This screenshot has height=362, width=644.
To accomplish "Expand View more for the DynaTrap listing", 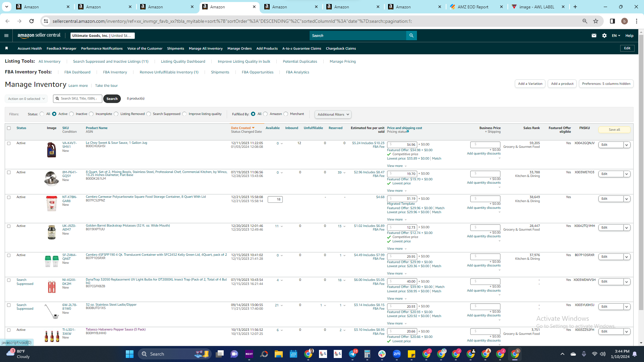I will tap(397, 299).
